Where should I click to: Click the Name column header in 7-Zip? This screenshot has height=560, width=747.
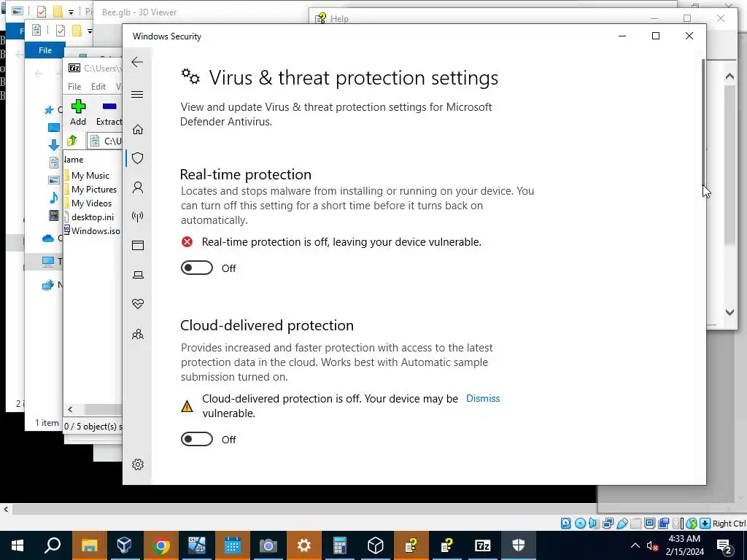click(74, 160)
